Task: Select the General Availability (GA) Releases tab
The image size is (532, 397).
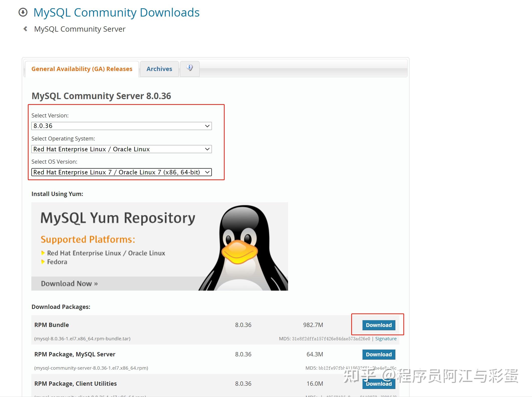Action: pyautogui.click(x=82, y=69)
